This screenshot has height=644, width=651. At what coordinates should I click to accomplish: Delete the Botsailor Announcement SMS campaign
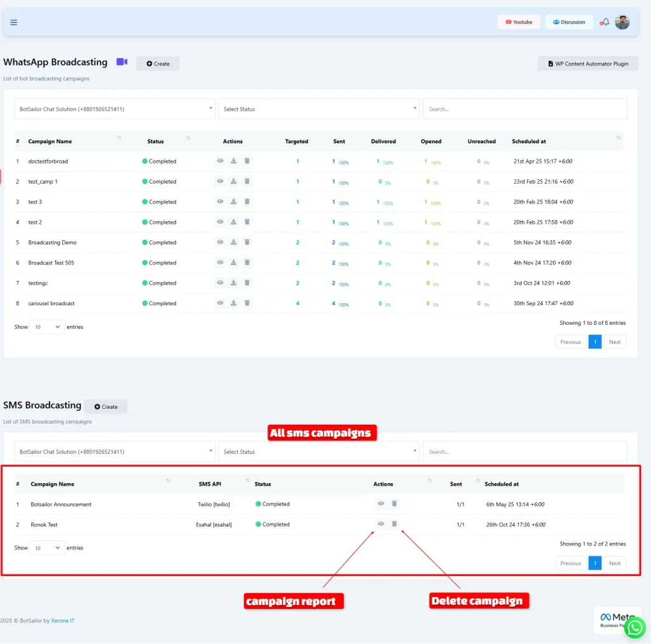[x=394, y=504]
